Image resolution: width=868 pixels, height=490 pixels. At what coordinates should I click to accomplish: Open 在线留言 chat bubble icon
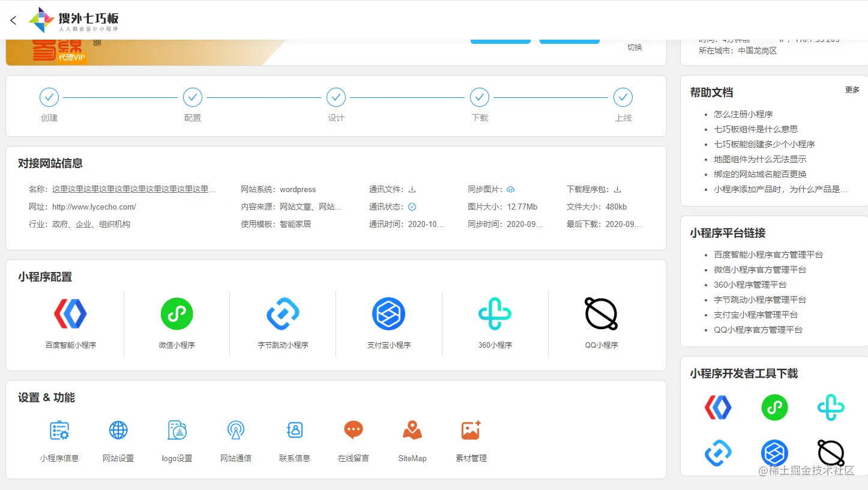[x=354, y=431]
